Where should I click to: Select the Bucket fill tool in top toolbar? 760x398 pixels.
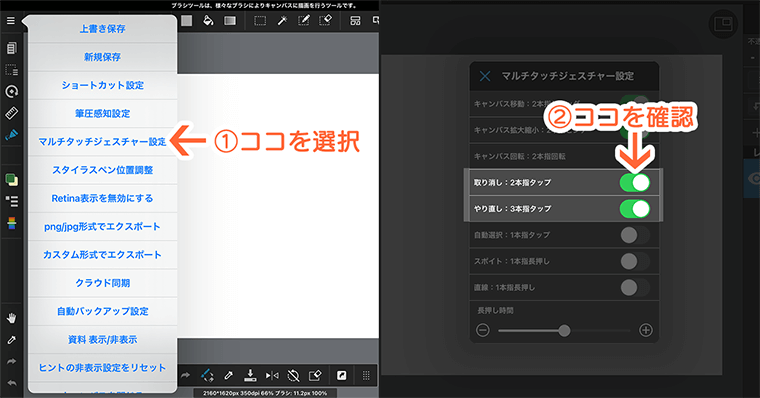(x=208, y=20)
